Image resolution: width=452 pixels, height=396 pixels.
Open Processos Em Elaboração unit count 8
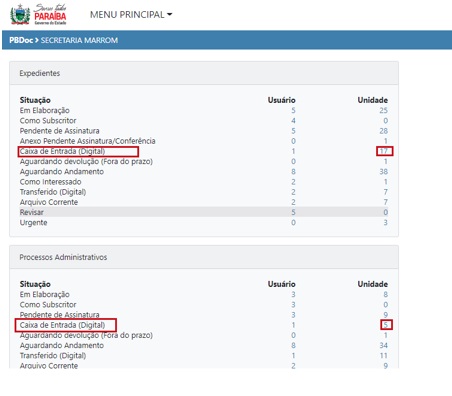(x=386, y=294)
